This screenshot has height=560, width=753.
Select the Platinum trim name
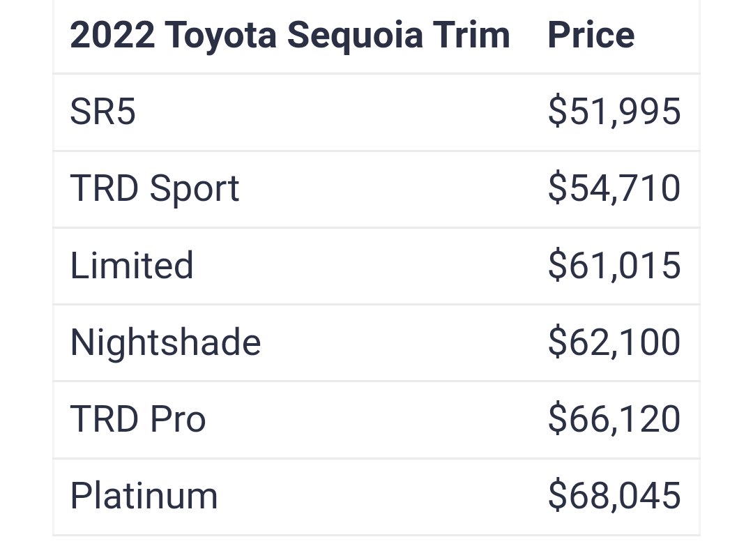point(144,496)
